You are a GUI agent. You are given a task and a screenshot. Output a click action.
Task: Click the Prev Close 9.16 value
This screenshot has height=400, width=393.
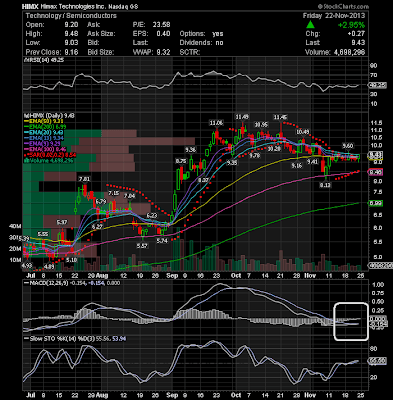click(71, 52)
